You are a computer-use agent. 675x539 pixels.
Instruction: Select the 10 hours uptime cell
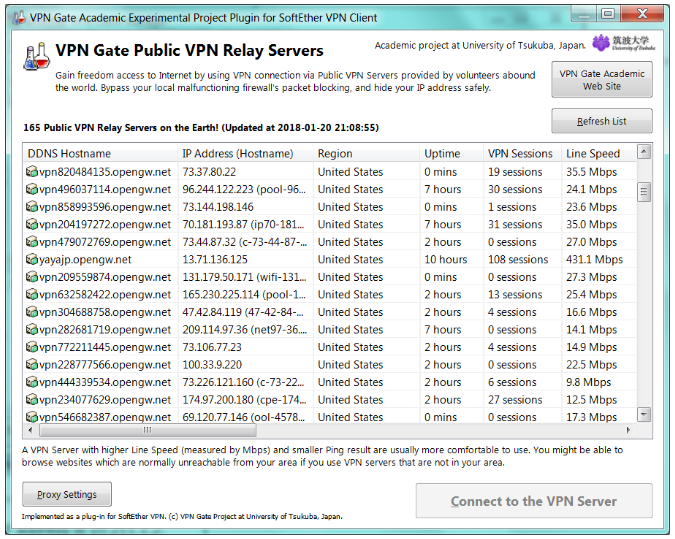click(446, 259)
